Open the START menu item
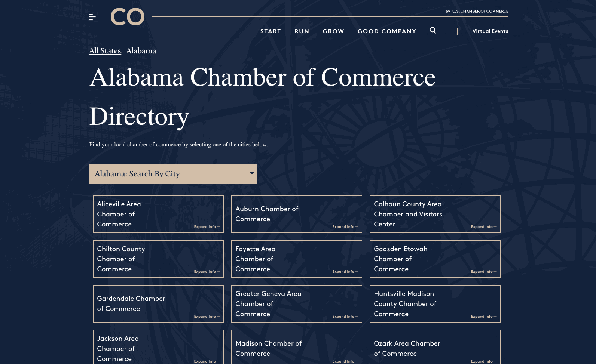Image resolution: width=596 pixels, height=364 pixels. 271,31
